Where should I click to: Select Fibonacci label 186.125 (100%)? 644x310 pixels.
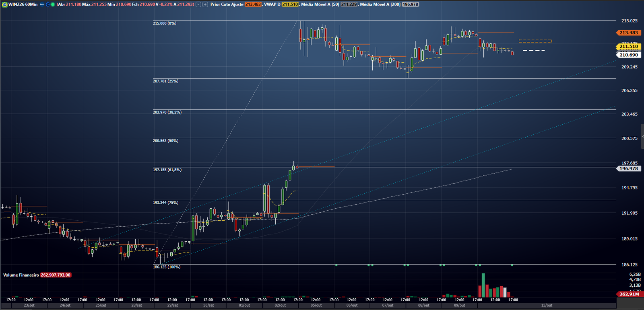point(167,267)
